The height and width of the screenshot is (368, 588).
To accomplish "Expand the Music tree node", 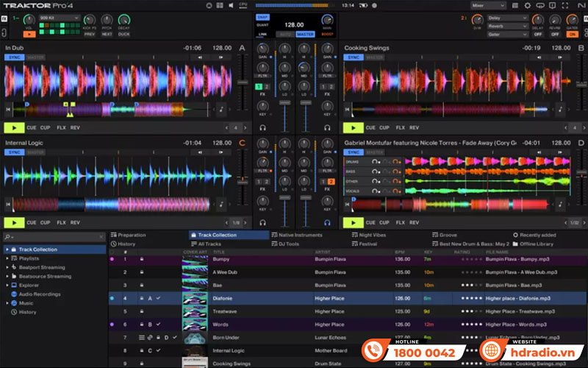I will (7, 303).
